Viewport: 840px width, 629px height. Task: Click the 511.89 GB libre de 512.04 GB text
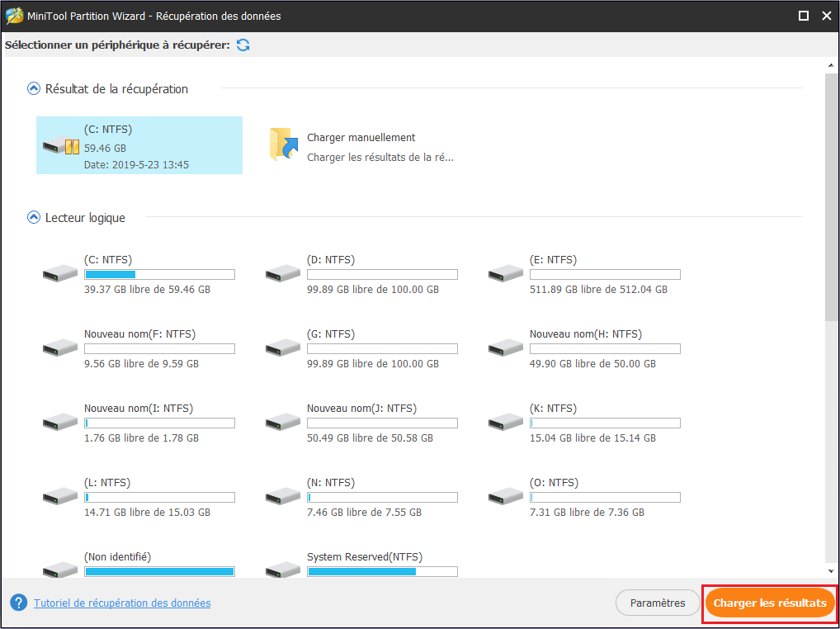[598, 289]
